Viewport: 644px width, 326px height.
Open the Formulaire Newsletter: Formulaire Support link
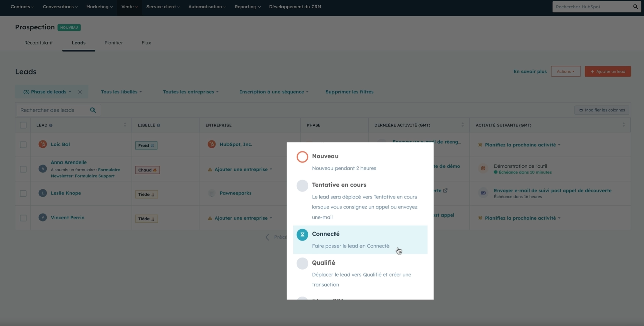tap(85, 173)
